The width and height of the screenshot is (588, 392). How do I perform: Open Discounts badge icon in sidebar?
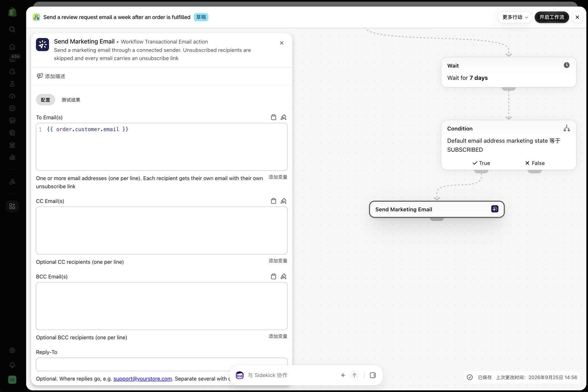(12, 108)
